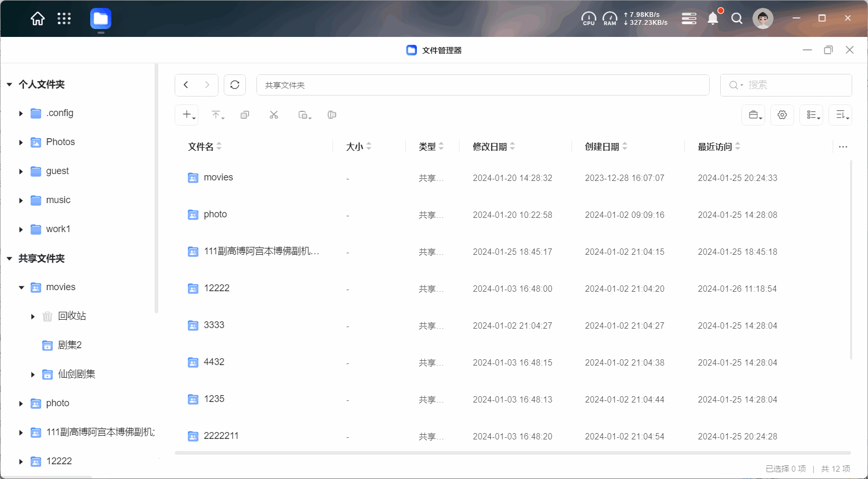This screenshot has width=868, height=479.
Task: Expand the 回收站 tree arrow
Action: tap(33, 317)
